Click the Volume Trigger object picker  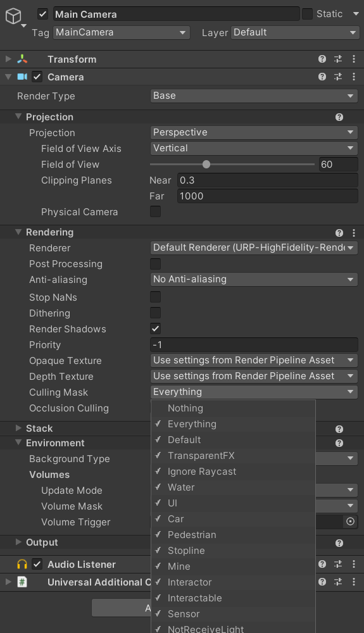[x=350, y=522]
